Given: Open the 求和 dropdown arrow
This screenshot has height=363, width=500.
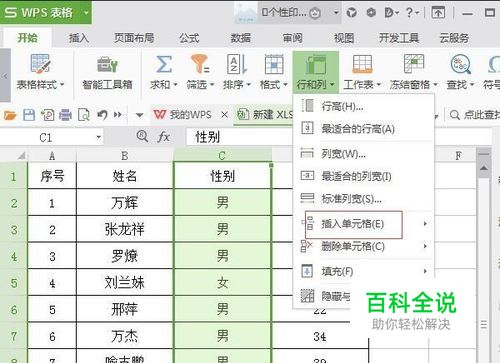Looking at the screenshot, I should [175, 85].
